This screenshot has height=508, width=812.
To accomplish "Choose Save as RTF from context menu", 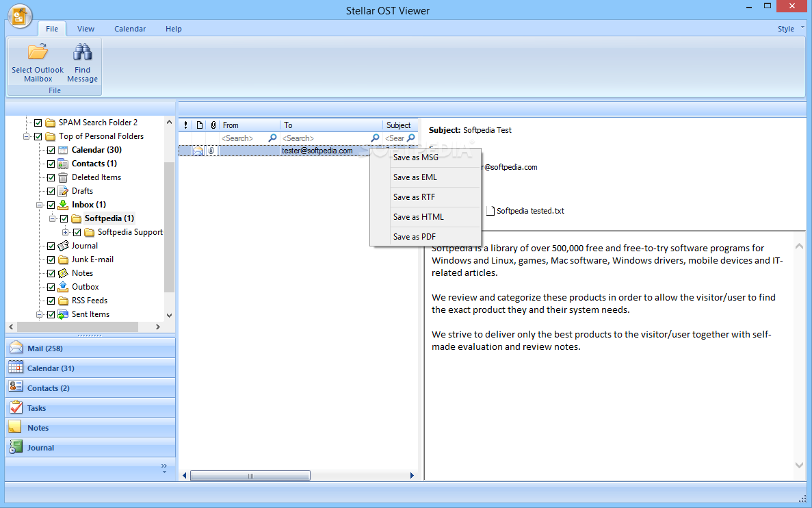I will [425, 197].
